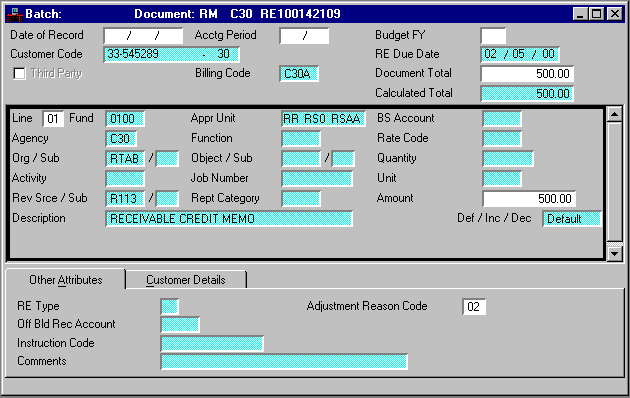Click the cash register icon in title bar

pos(14,14)
